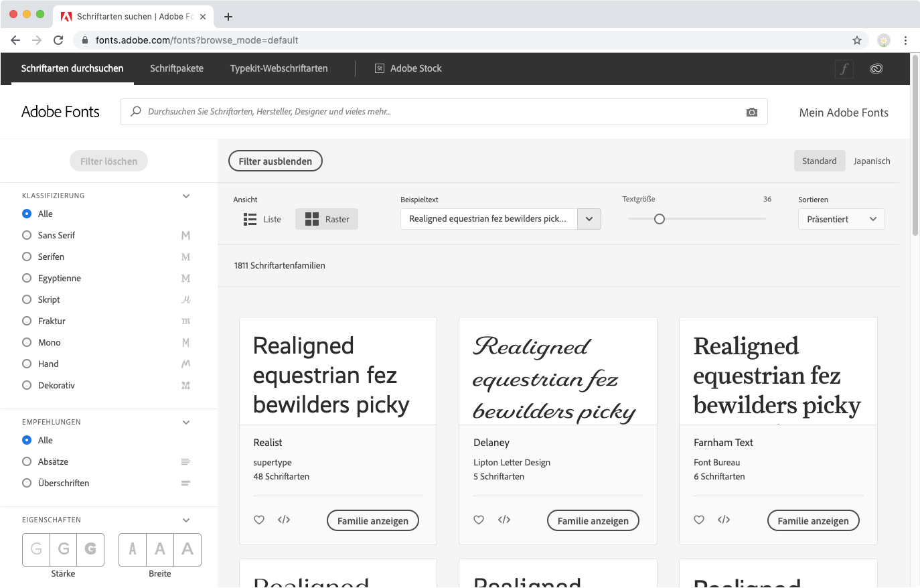Switch to Raster view

tap(327, 219)
